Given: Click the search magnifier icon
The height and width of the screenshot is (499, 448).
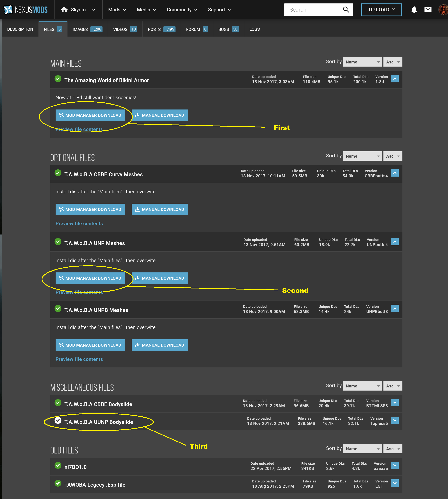Looking at the screenshot, I should click(346, 10).
